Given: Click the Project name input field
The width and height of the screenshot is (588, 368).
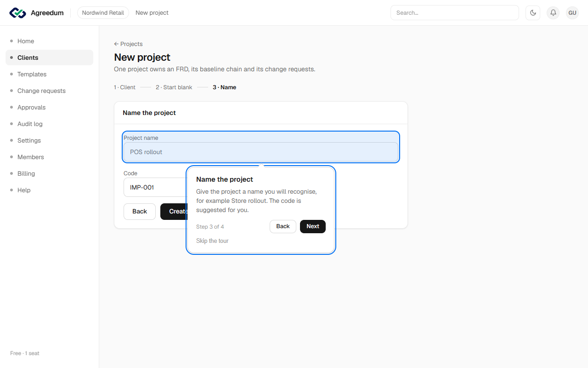Looking at the screenshot, I should [261, 152].
